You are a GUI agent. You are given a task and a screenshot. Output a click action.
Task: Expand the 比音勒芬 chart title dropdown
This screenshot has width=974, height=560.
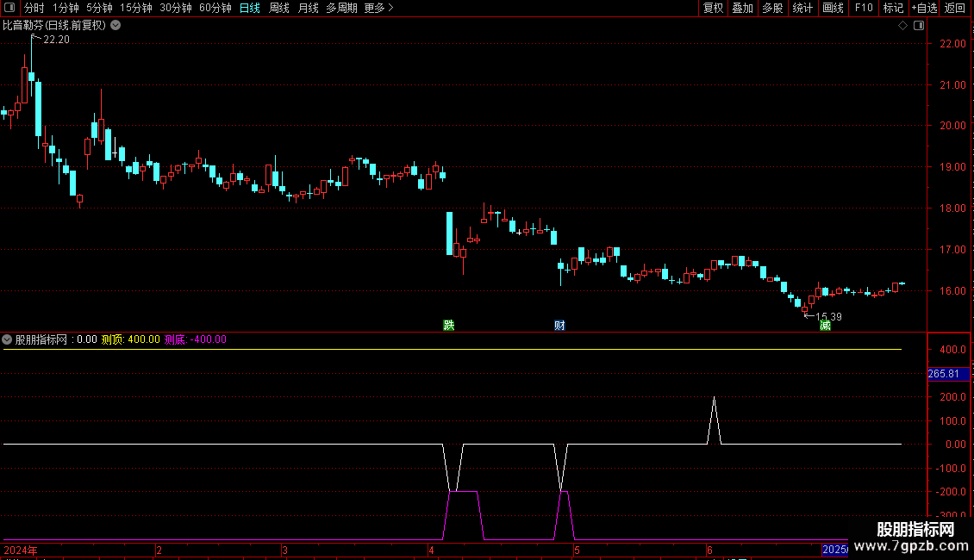pos(116,26)
